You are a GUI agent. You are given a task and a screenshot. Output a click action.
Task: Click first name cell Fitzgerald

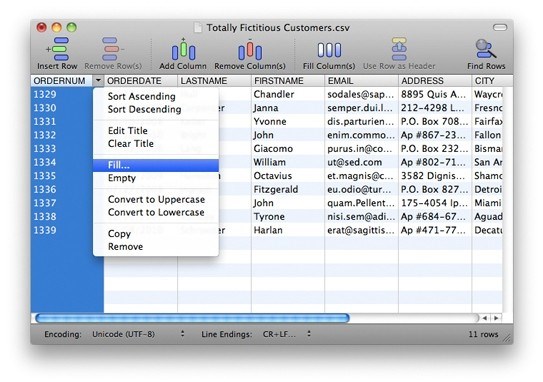pos(288,189)
